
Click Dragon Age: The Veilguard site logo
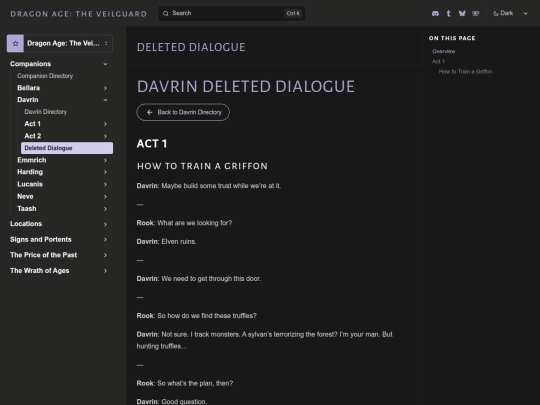(x=79, y=14)
